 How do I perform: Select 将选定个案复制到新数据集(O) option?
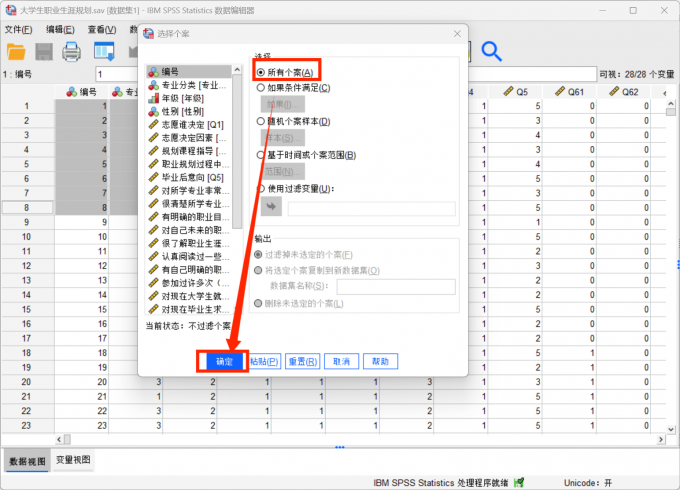pyautogui.click(x=258, y=271)
